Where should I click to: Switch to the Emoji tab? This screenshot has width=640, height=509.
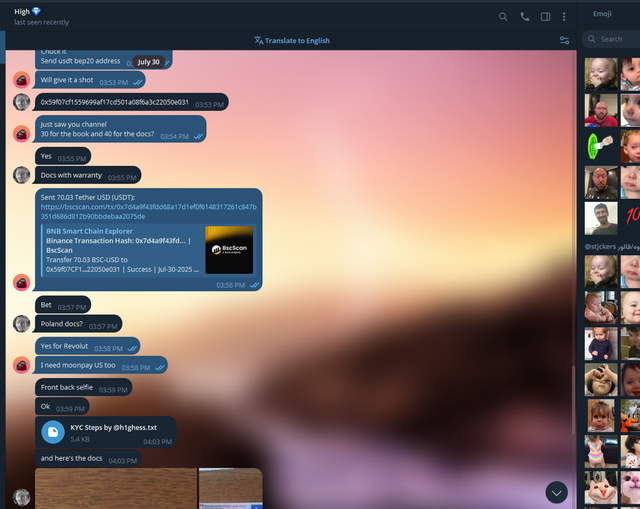pyautogui.click(x=602, y=14)
